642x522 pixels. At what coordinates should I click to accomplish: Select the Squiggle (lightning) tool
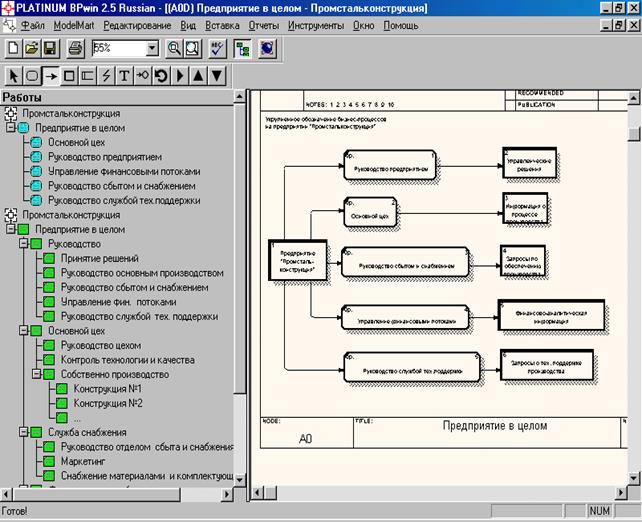click(105, 75)
